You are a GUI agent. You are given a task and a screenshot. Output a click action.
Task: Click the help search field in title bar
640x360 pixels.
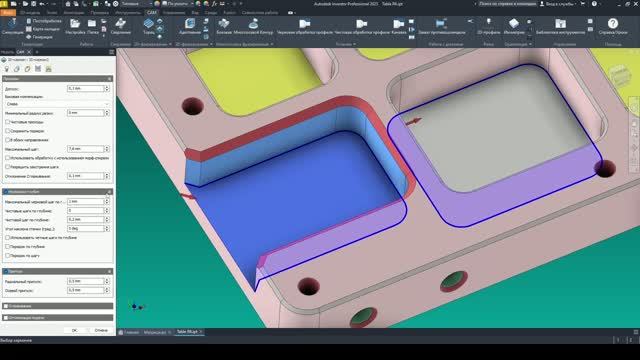(x=507, y=4)
